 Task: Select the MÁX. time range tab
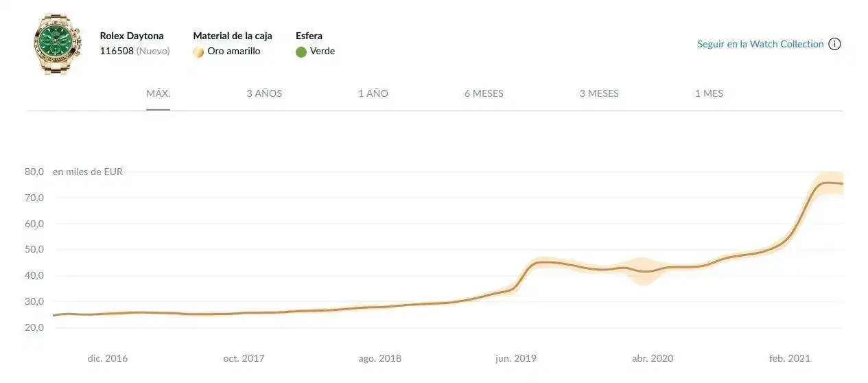[x=158, y=93]
